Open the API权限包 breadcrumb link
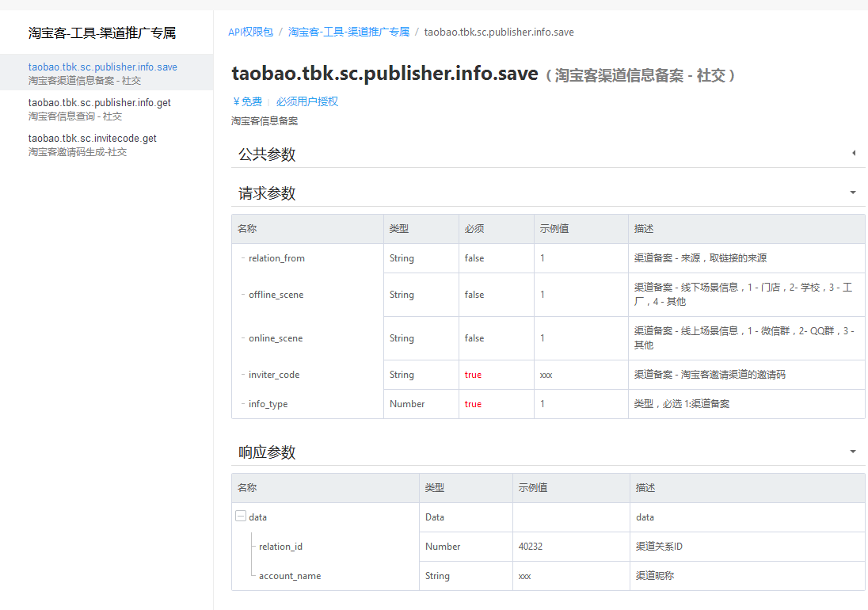868x610 pixels. click(251, 32)
